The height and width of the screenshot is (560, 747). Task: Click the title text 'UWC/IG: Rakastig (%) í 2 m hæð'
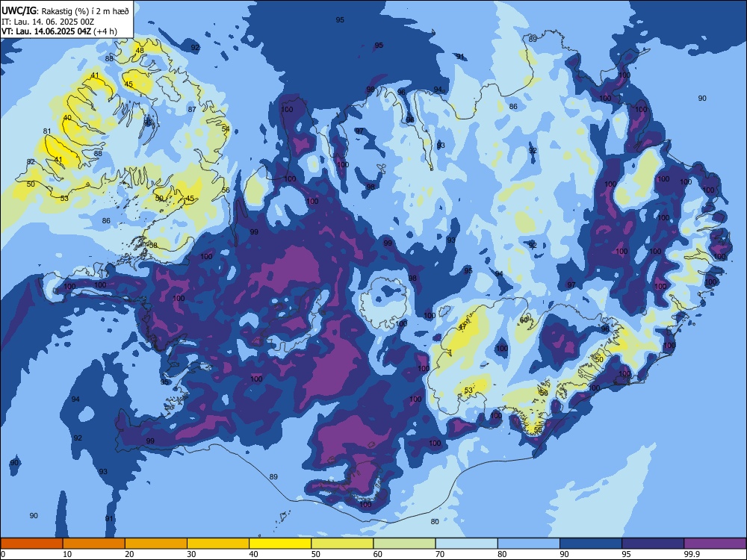(x=65, y=11)
